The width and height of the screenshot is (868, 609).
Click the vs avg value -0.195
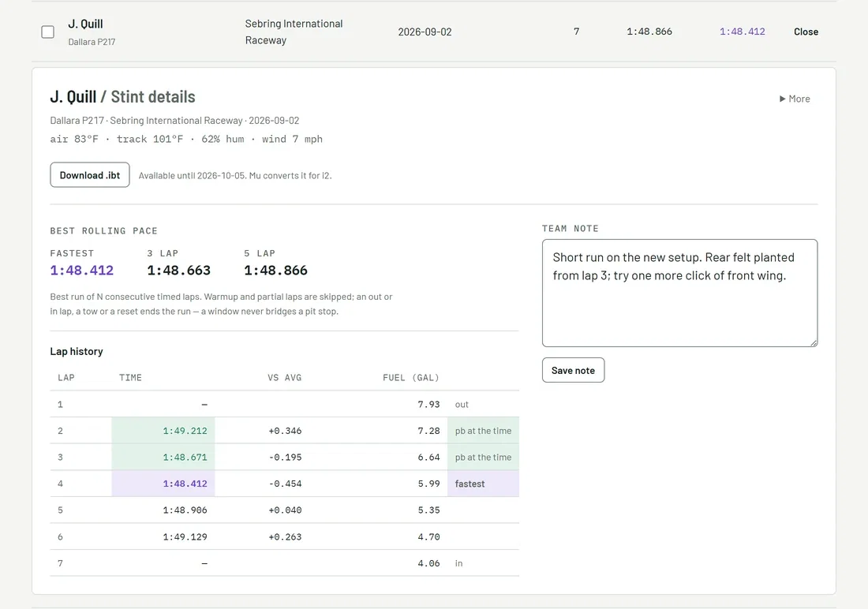click(285, 458)
